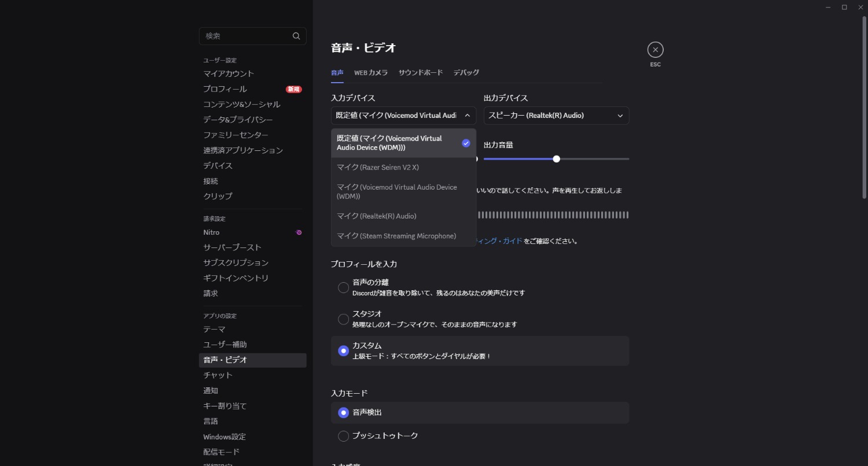Choose マイク (Razer Seiren V2 X) option

(378, 168)
